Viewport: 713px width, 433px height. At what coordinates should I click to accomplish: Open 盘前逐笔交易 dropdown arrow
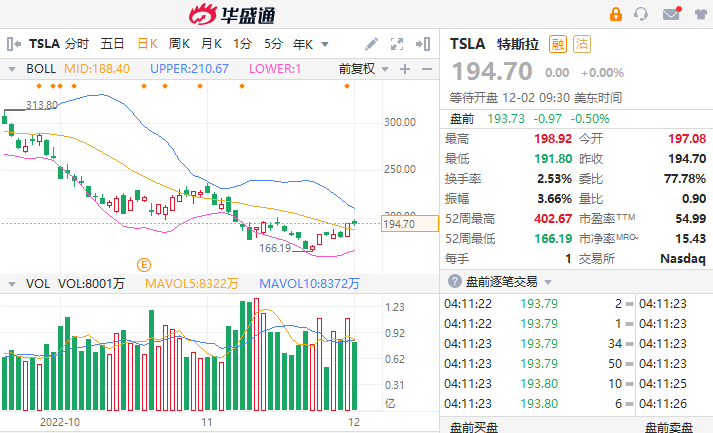click(x=548, y=282)
